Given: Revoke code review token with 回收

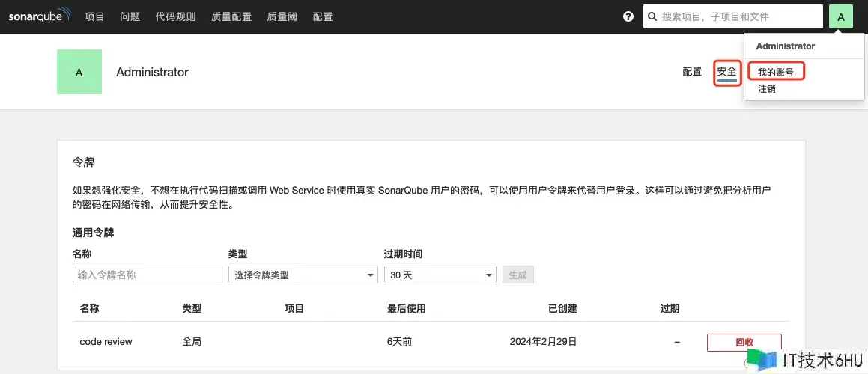Looking at the screenshot, I should [x=744, y=342].
